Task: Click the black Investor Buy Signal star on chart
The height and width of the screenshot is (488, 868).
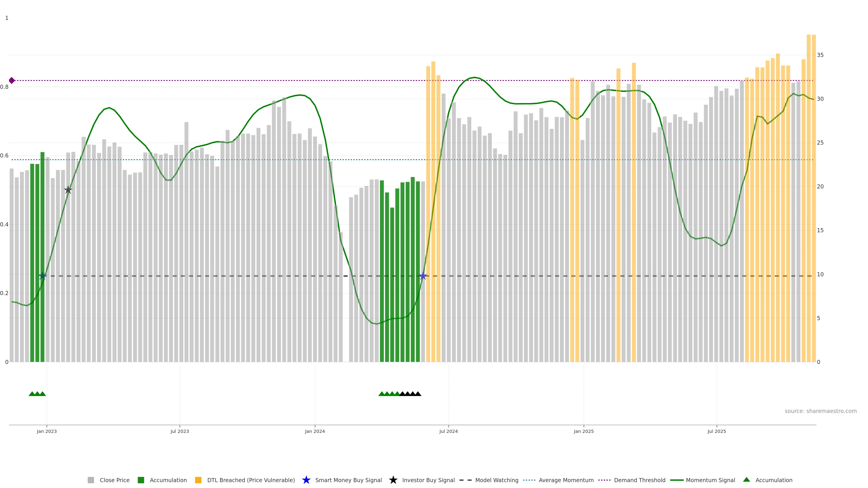Action: (68, 190)
